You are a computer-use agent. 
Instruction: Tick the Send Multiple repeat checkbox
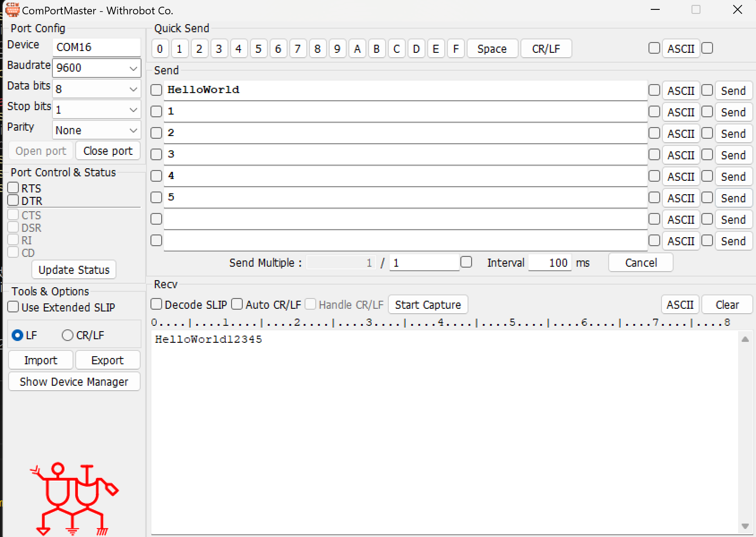tap(466, 262)
